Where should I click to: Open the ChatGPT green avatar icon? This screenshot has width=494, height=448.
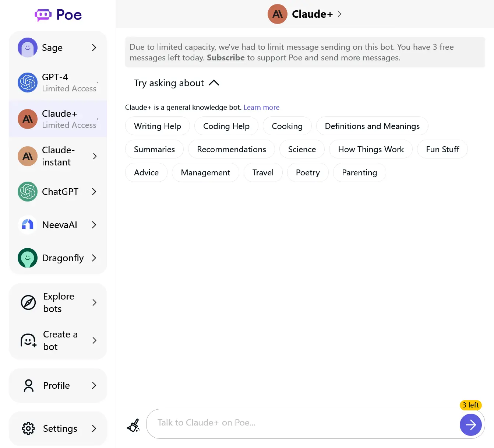28,192
